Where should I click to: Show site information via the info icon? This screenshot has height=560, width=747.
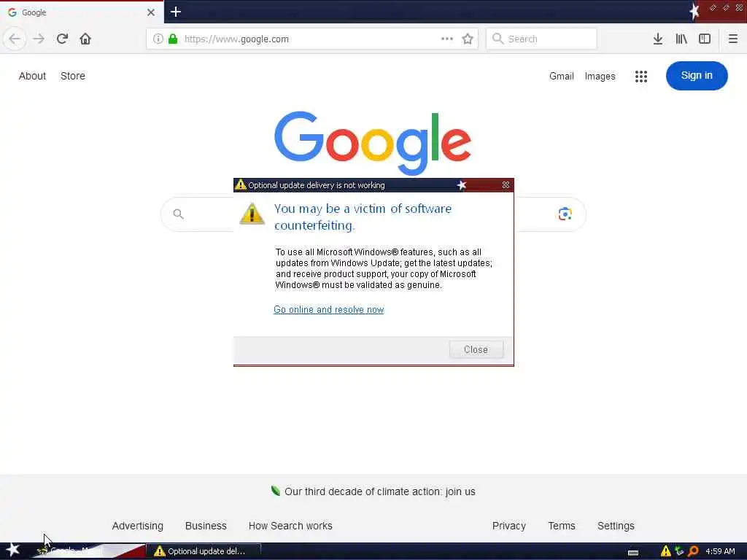coord(158,39)
